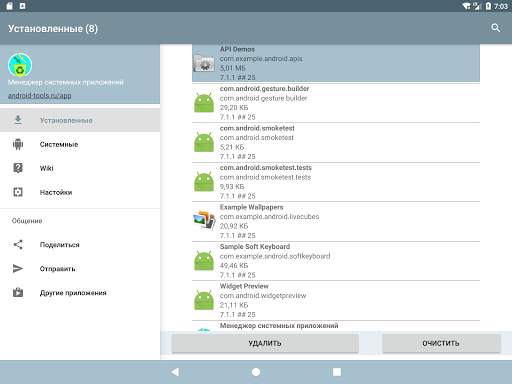Click the Установленные (8) header title
Screen dimensions: 512x384
click(x=53, y=28)
